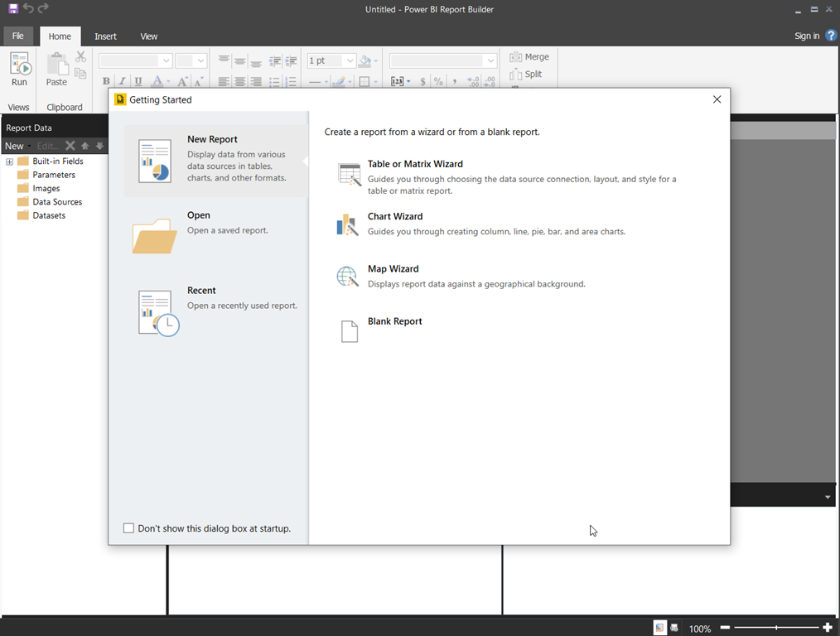Click the shrink font size icon
840x636 pixels.
[199, 81]
